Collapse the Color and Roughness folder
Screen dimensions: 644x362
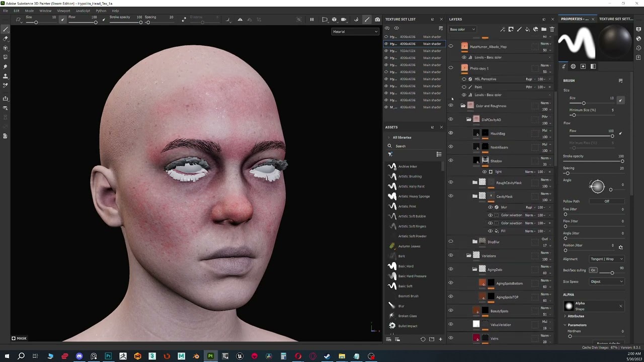tap(463, 106)
